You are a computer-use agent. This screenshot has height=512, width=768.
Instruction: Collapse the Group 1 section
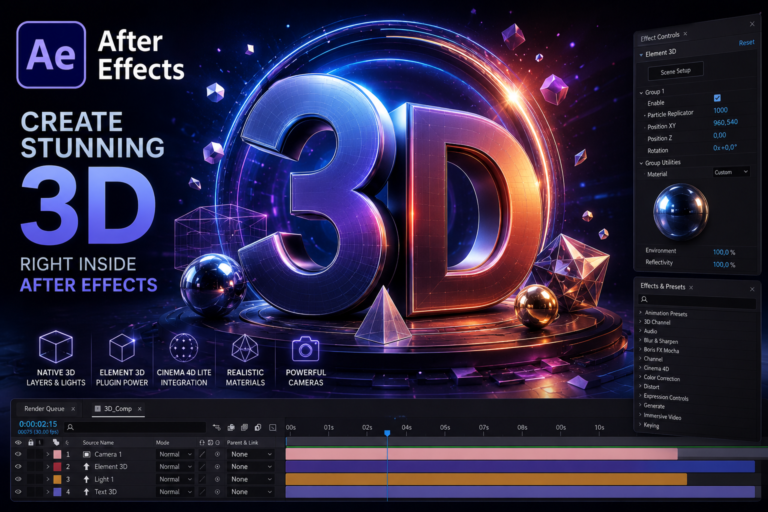(642, 93)
